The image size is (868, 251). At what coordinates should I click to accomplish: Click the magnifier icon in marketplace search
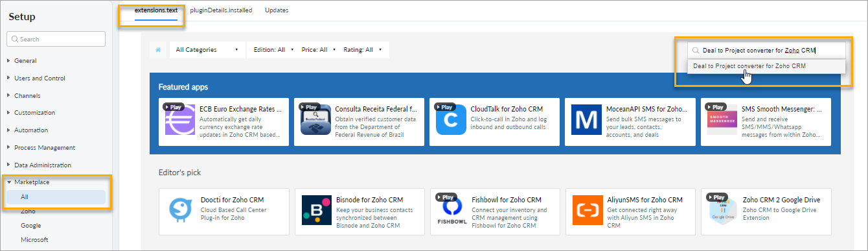(696, 50)
